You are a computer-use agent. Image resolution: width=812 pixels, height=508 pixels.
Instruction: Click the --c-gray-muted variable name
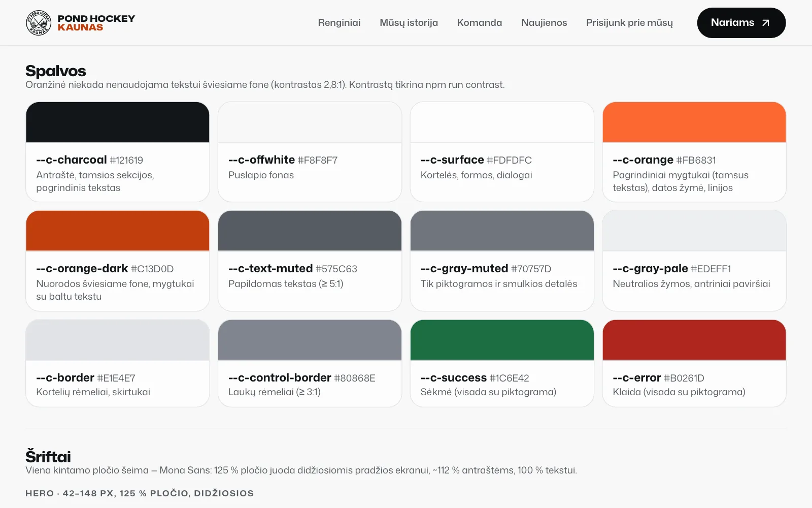coord(464,269)
